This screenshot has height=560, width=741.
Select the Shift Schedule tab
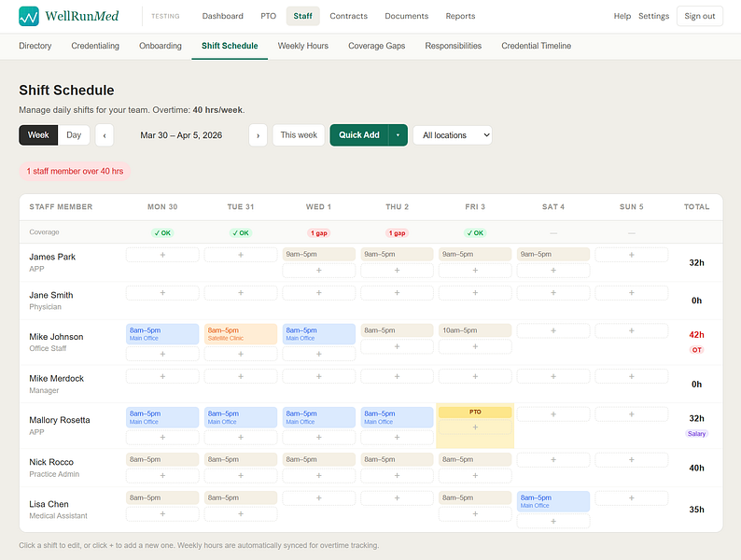click(230, 46)
